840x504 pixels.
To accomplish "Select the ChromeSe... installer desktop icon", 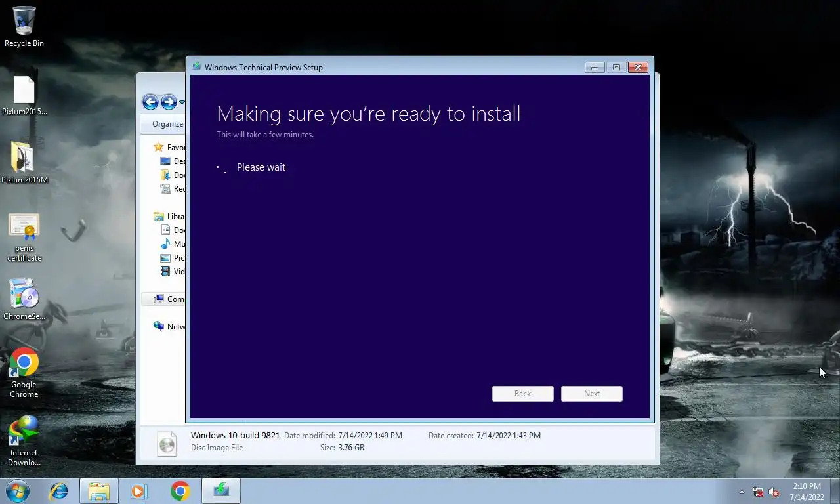I will 24,300.
